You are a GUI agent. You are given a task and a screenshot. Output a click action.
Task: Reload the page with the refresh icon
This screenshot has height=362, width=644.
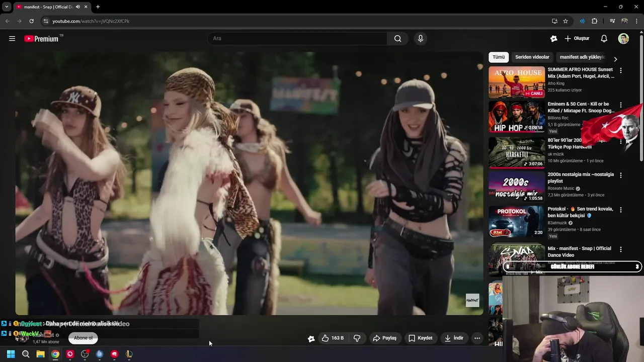tap(31, 21)
